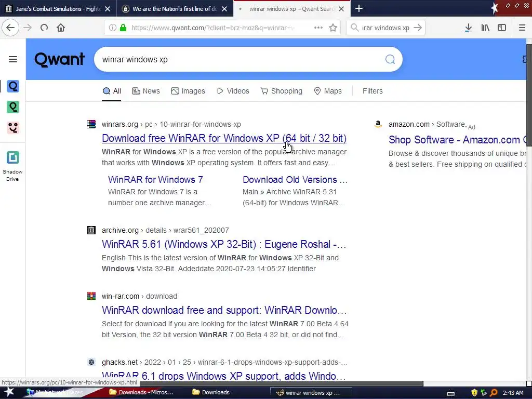
Task: Switch to Images results
Action: 188,91
